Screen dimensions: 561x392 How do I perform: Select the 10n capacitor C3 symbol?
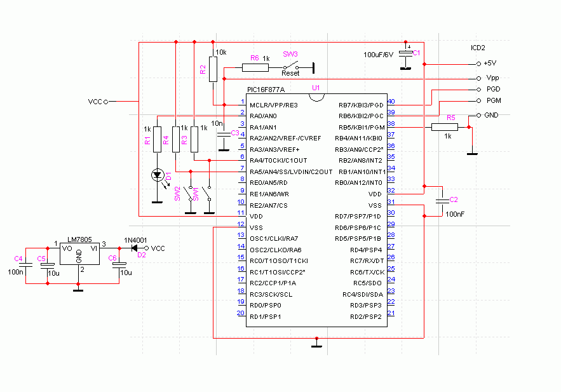[x=224, y=134]
